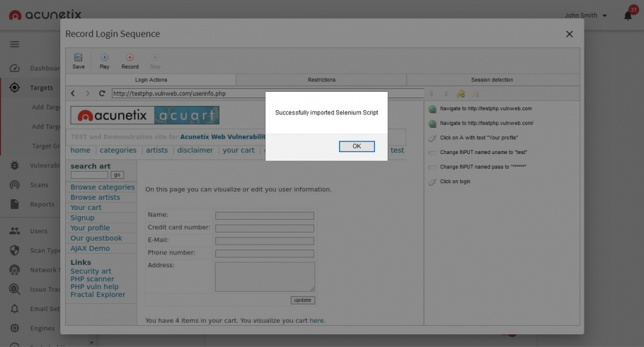Open the Security art link
Screen dimensions: 644x347
point(91,271)
